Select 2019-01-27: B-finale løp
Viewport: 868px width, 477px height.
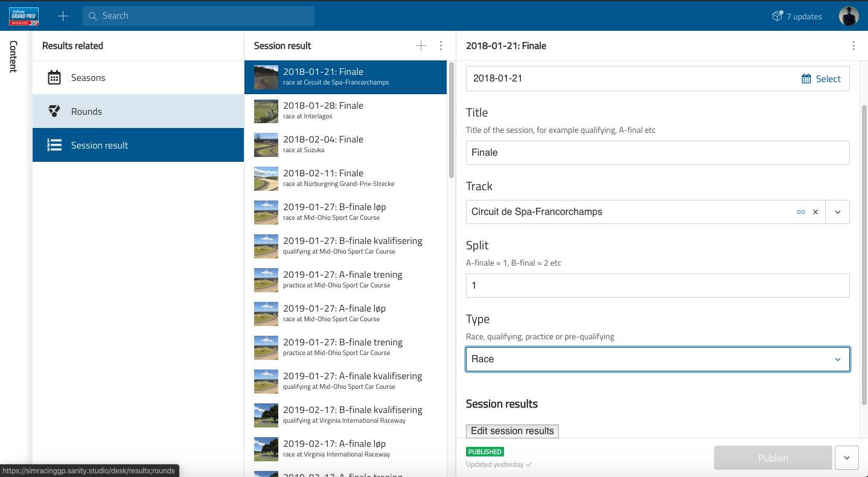tap(345, 212)
